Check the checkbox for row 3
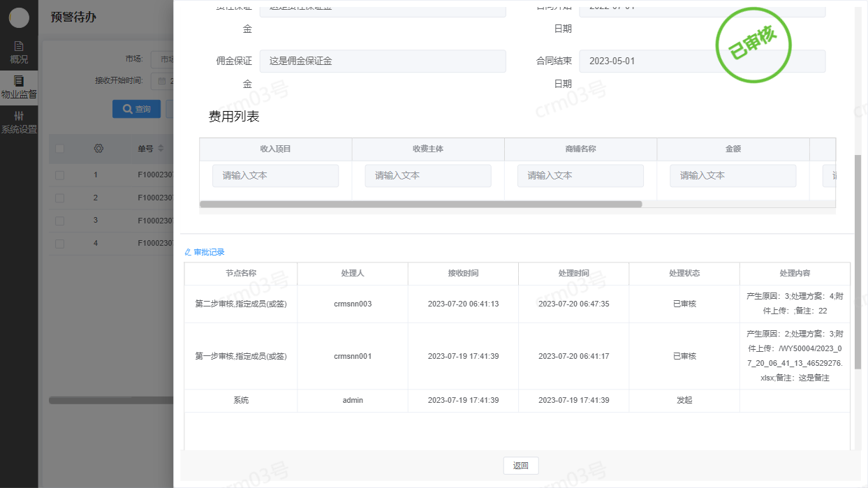The width and height of the screenshot is (868, 488). (x=59, y=221)
